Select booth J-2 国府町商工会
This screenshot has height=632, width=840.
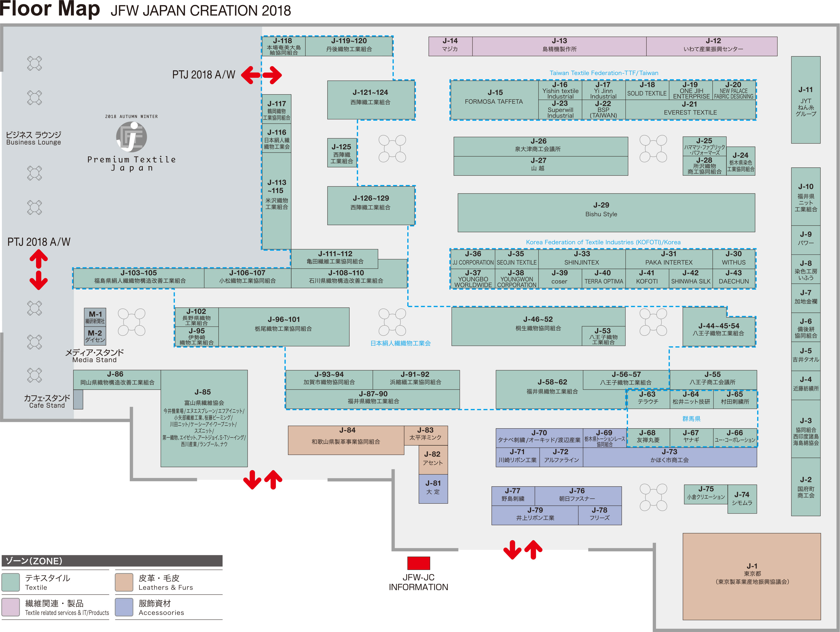[806, 487]
